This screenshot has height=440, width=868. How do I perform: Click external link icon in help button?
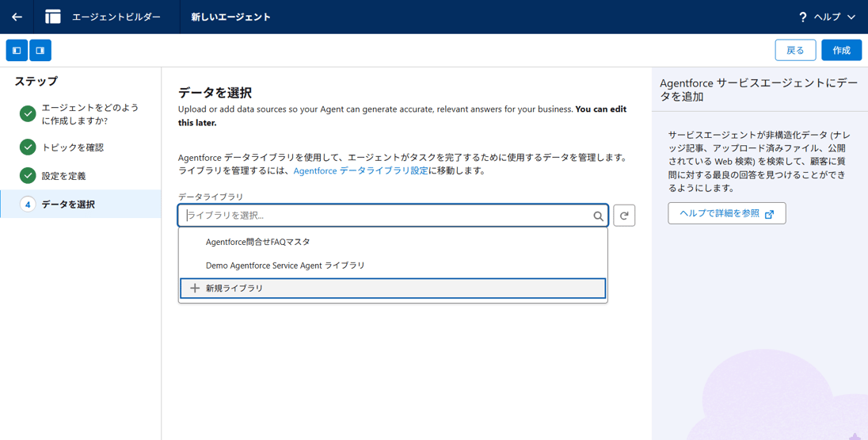(x=769, y=214)
